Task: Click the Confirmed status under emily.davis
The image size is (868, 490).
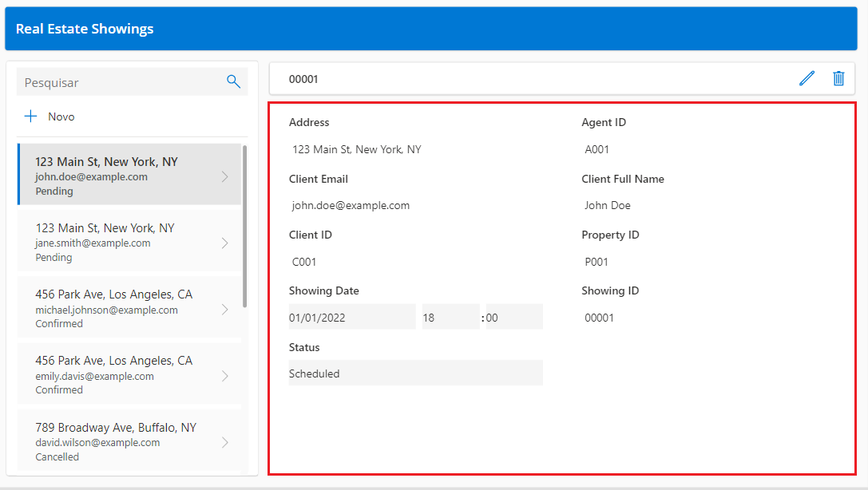Action: pyautogui.click(x=59, y=390)
